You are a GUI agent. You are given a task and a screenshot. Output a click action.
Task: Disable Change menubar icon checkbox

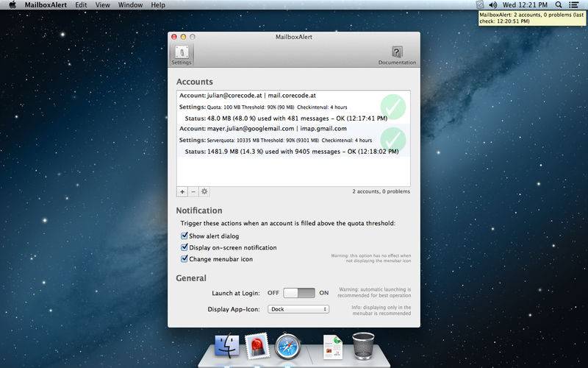coord(184,259)
